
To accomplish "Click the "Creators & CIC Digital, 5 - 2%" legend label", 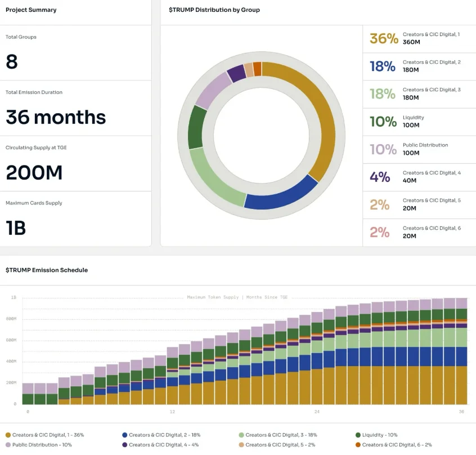I will point(280,445).
